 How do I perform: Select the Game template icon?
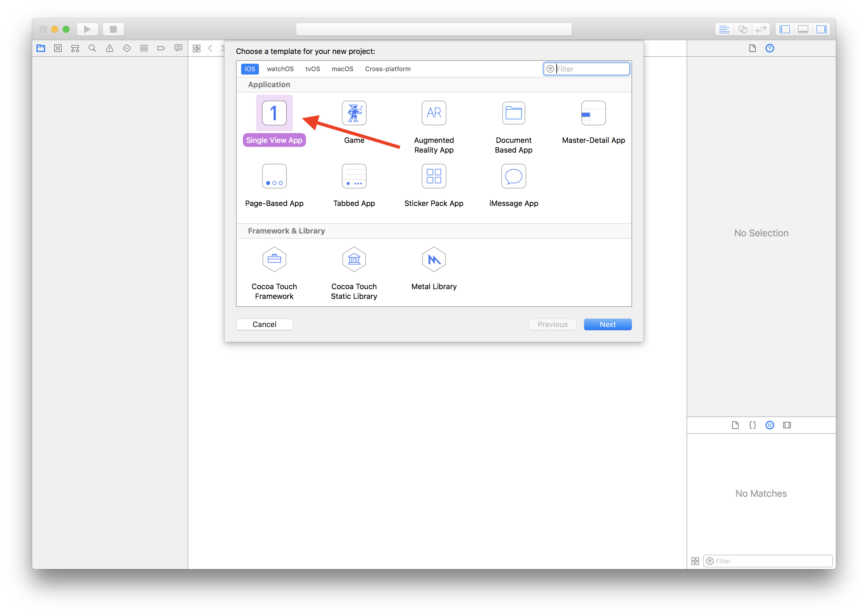click(354, 113)
